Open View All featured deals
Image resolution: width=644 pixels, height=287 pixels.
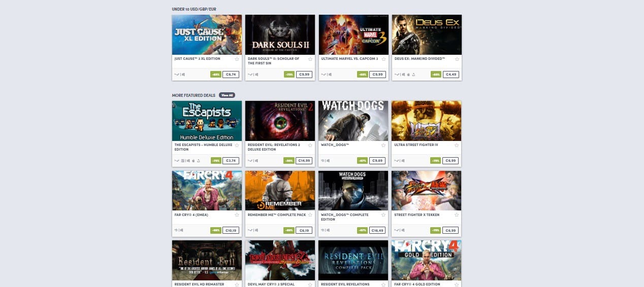pos(227,95)
